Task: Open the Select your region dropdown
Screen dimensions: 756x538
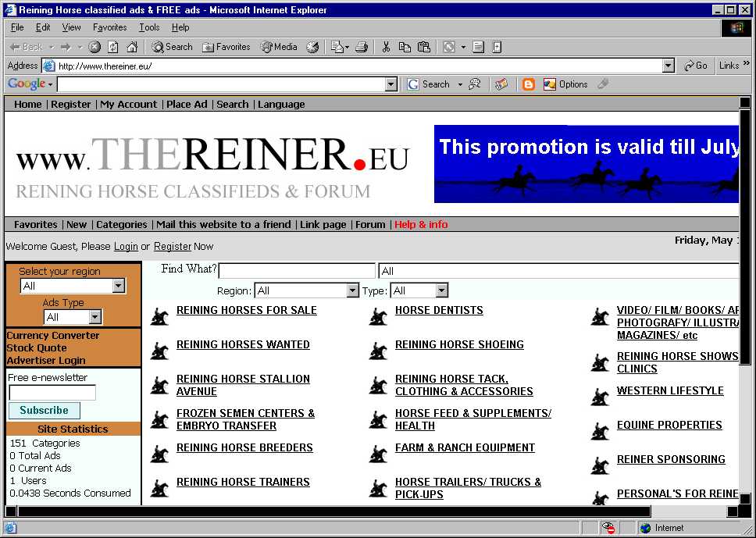Action: coord(73,286)
